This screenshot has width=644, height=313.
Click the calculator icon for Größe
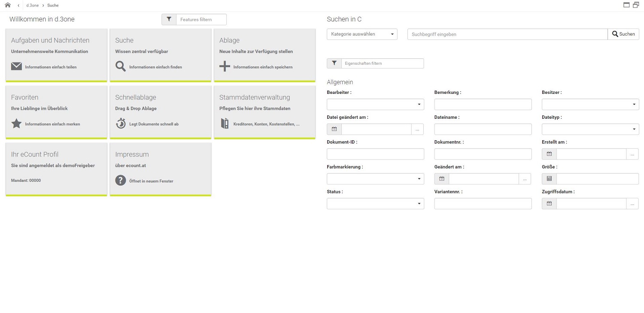coord(549,179)
